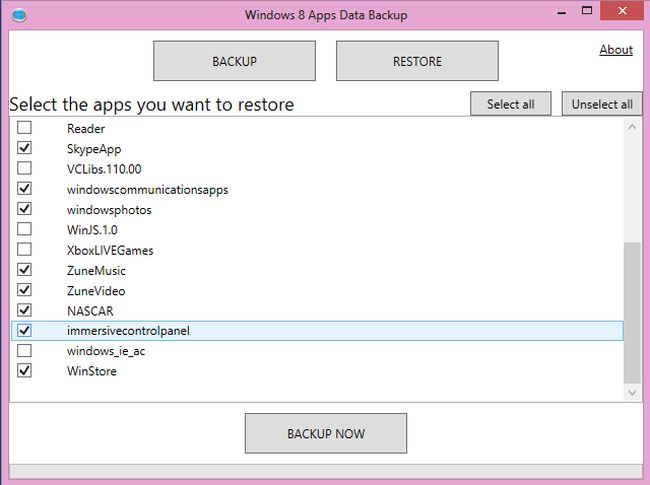
Task: Select the NASCAR row text
Action: pos(90,311)
